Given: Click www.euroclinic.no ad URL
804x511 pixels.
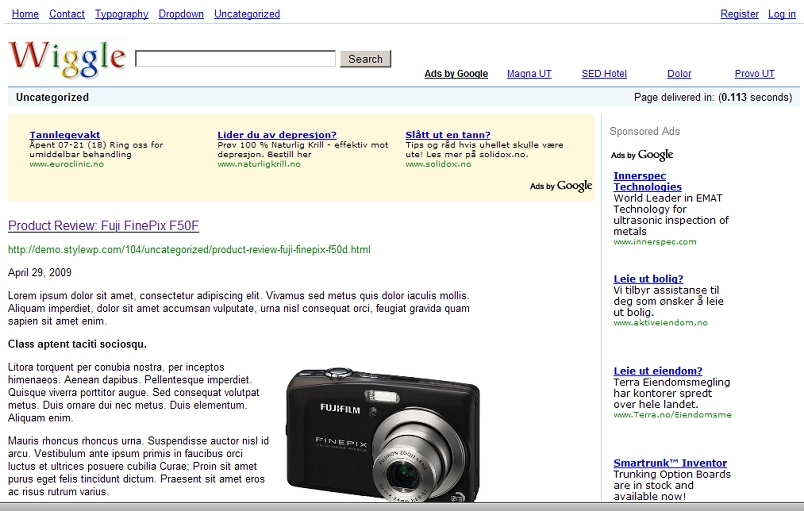Looking at the screenshot, I should point(67,164).
